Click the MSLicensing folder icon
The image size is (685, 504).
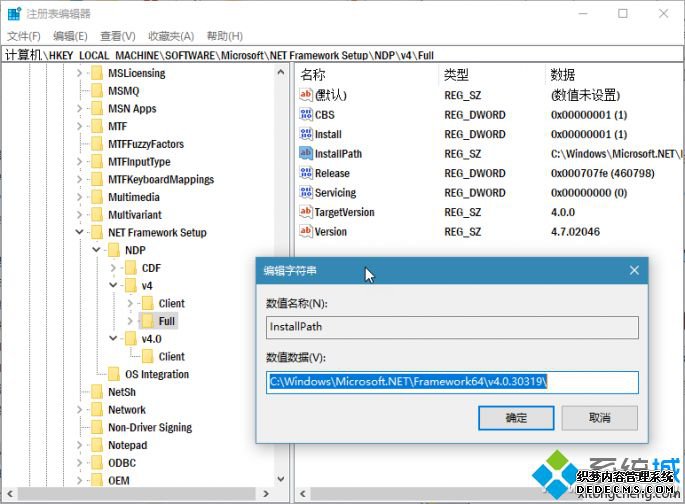[97, 73]
